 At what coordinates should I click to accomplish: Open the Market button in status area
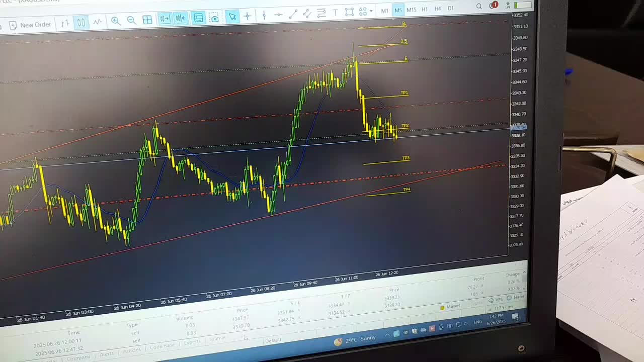[x=450, y=306]
